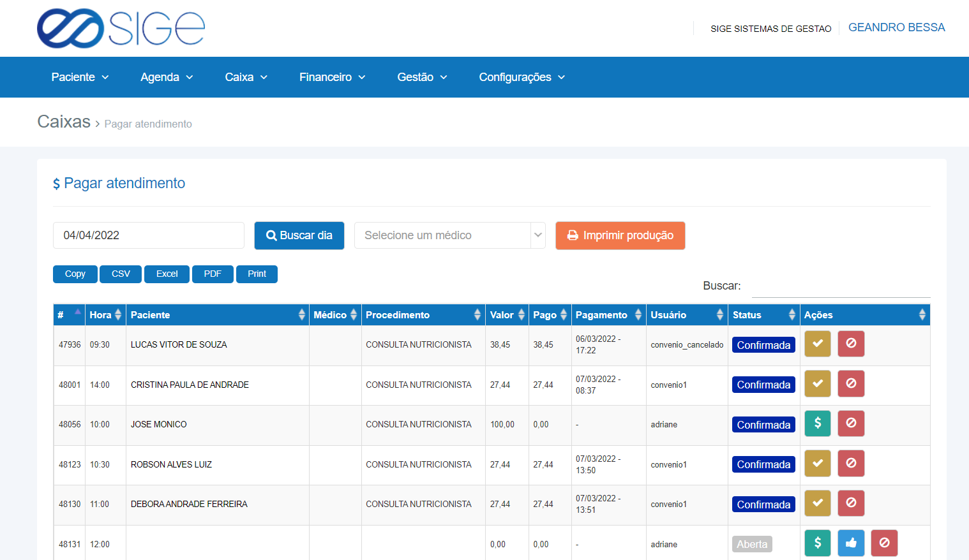Viewport: 969px width, 560px height.
Task: Open the Gestão menu
Action: tap(422, 77)
